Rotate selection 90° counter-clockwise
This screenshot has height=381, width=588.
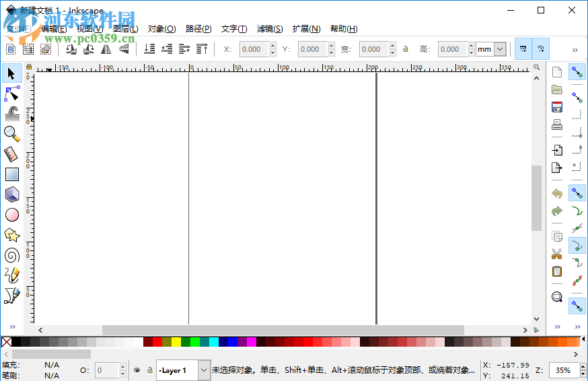(71, 49)
